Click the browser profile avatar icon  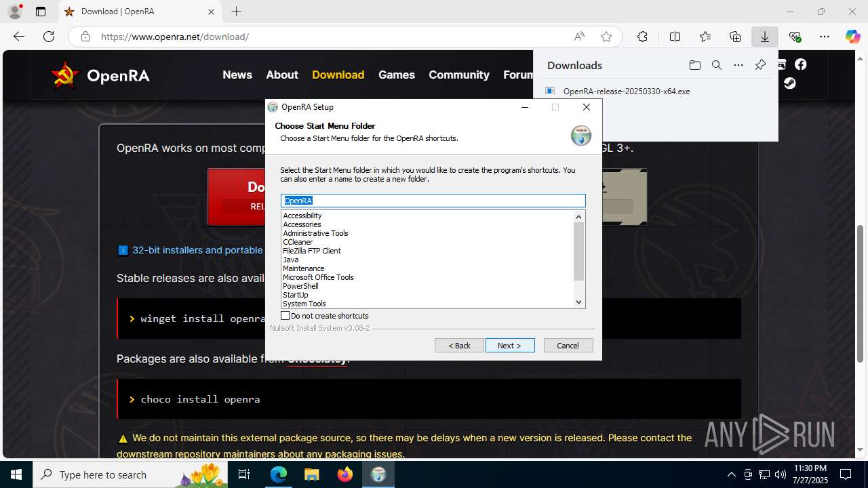coord(14,12)
